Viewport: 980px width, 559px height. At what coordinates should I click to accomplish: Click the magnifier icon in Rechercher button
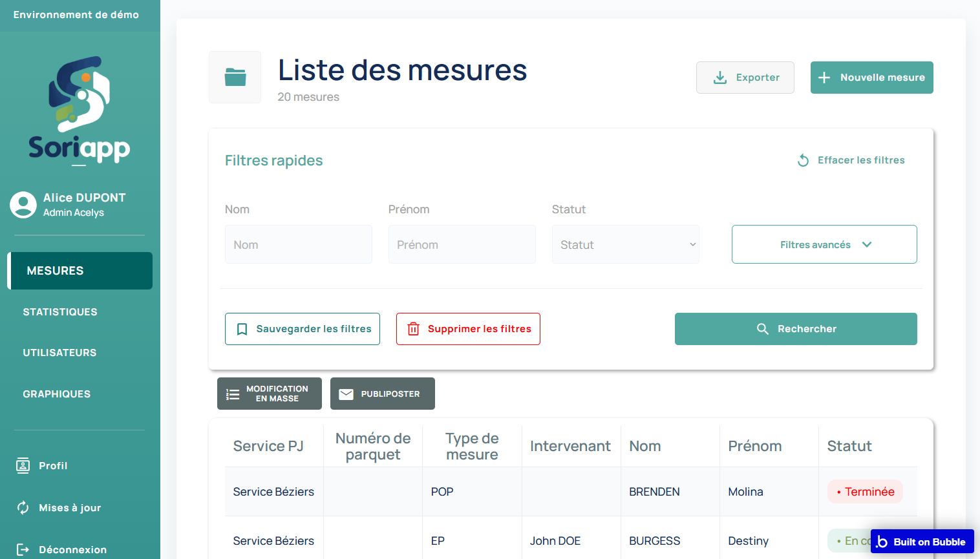763,329
